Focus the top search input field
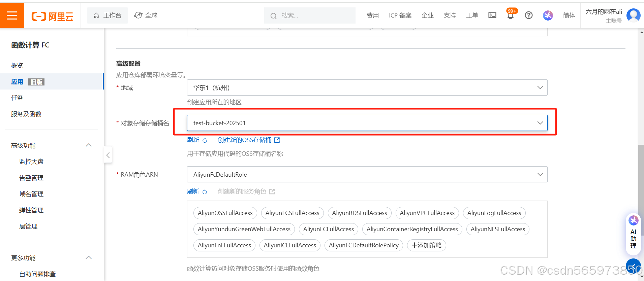Viewport: 644px width, 281px height. click(310, 15)
